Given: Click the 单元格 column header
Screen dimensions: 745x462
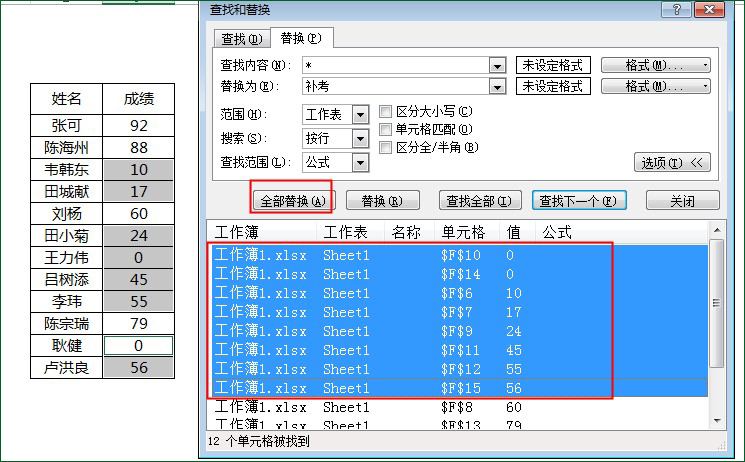Looking at the screenshot, I should tap(467, 232).
